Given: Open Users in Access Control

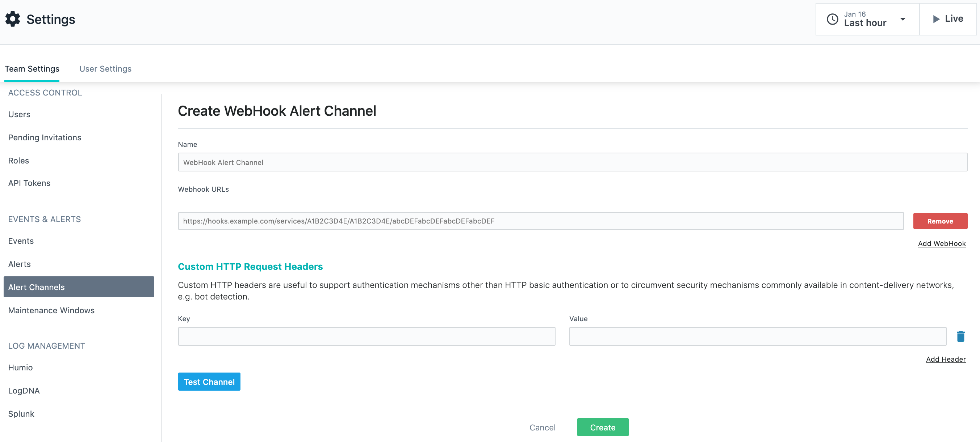Looking at the screenshot, I should (x=19, y=114).
